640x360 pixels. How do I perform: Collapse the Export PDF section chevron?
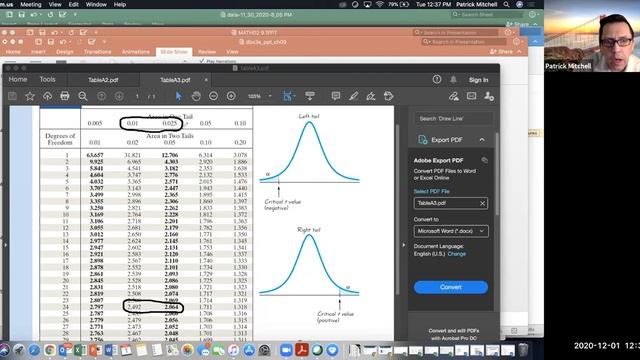(x=482, y=140)
